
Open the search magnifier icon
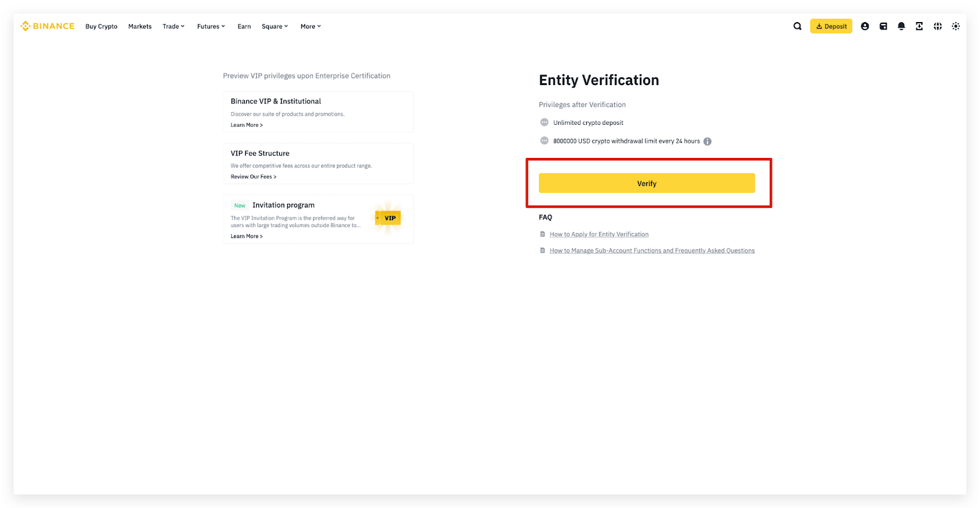pos(797,26)
